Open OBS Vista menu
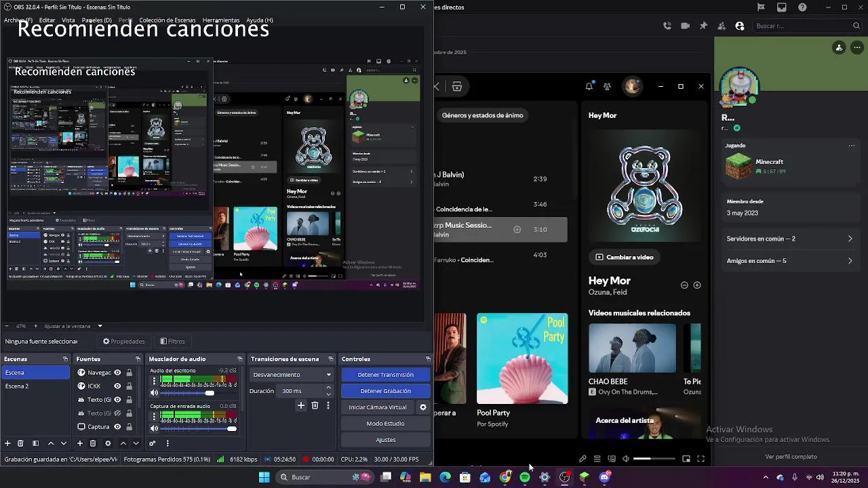 [68, 20]
